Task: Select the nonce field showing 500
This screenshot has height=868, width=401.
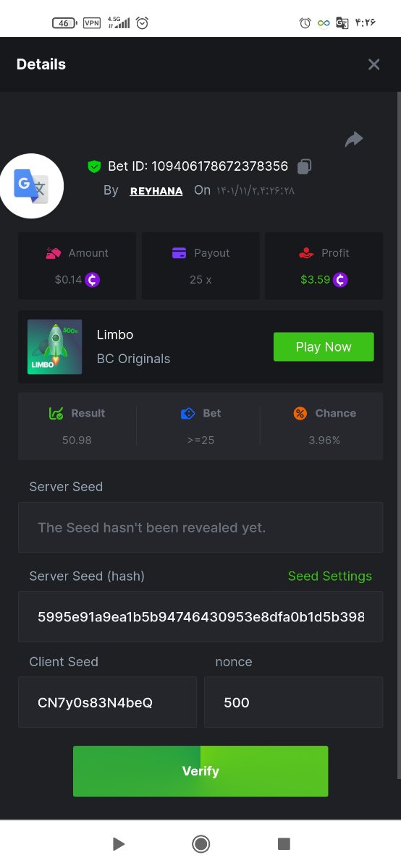Action: (x=293, y=702)
